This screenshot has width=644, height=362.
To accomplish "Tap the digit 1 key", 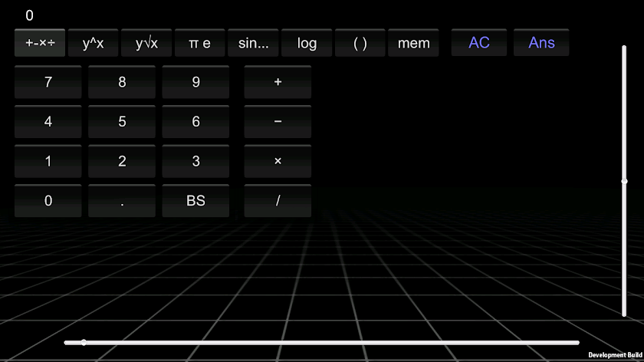I will pos(48,161).
